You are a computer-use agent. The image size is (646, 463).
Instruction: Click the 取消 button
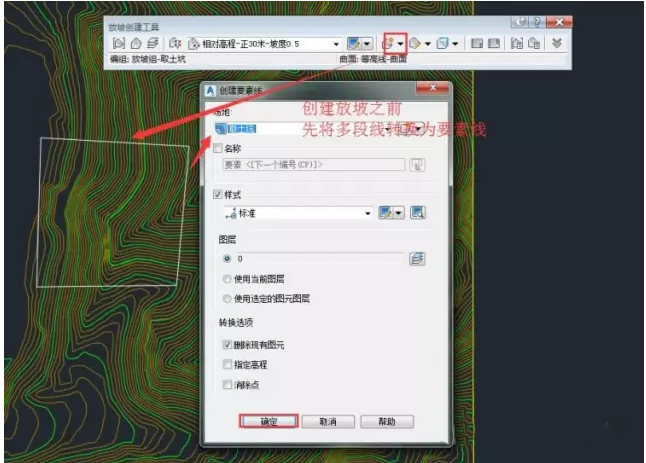point(329,421)
